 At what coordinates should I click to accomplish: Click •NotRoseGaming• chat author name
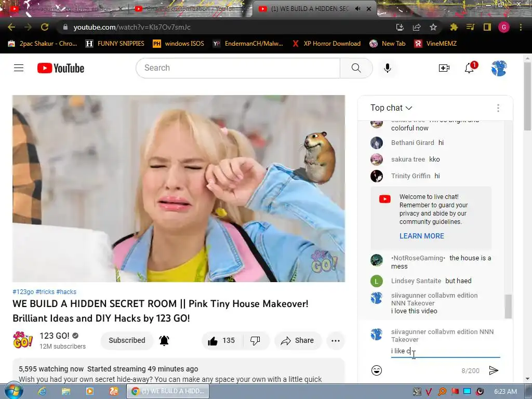click(x=418, y=258)
